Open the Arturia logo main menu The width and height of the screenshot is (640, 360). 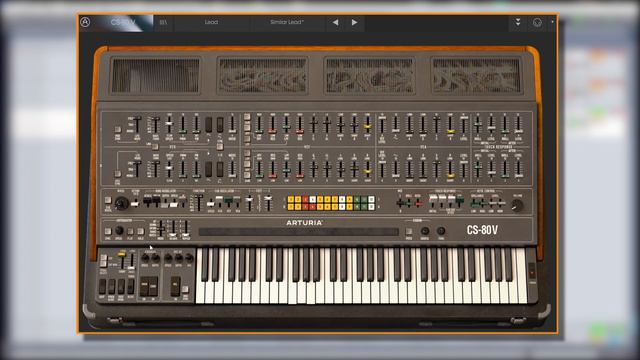85,22
